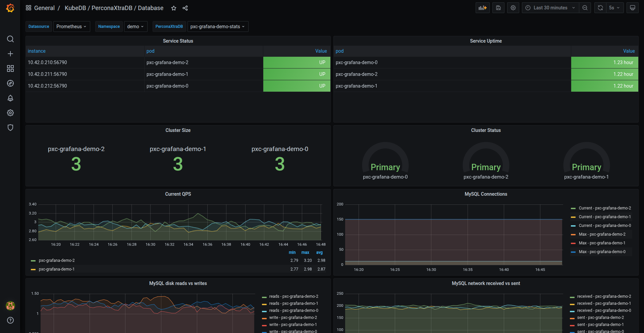Open the Cluster Status panel title menu
The width and height of the screenshot is (644, 333).
click(x=486, y=130)
